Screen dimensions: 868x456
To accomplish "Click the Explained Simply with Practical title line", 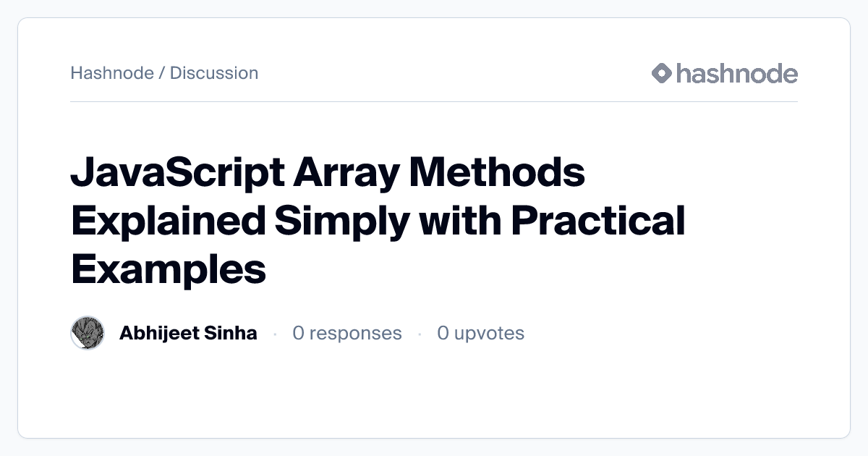I will (378, 221).
